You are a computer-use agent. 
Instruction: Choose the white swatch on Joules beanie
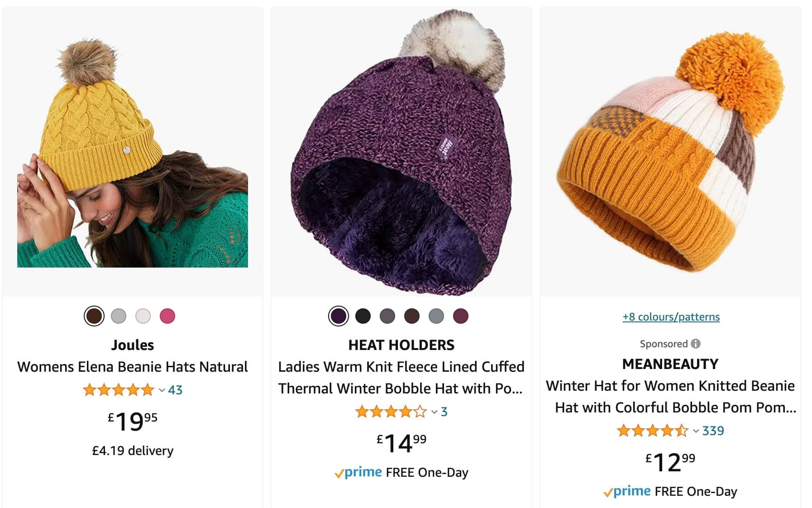[143, 316]
